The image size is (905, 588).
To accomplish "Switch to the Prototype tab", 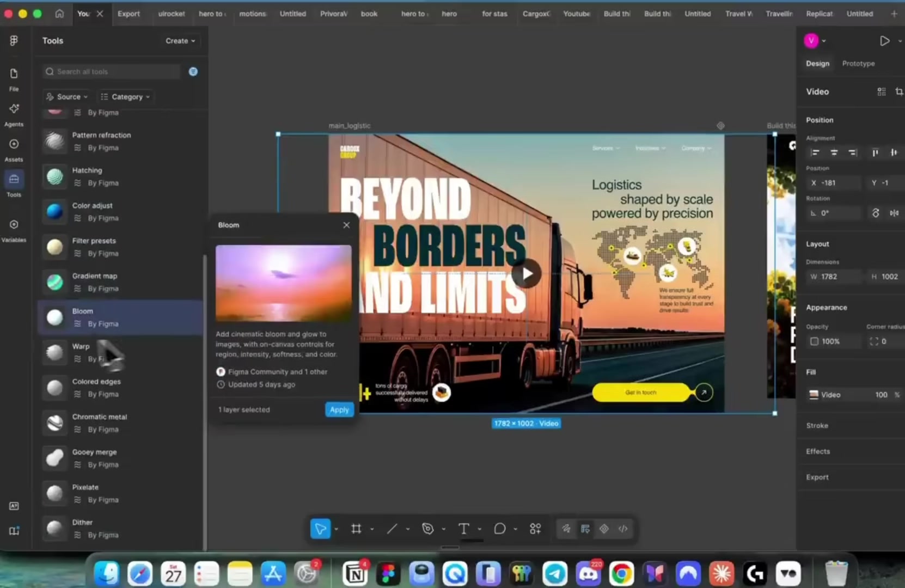I will click(x=858, y=63).
